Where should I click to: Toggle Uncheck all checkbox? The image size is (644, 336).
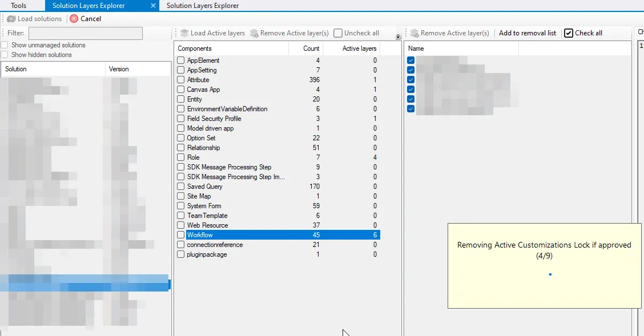click(338, 33)
